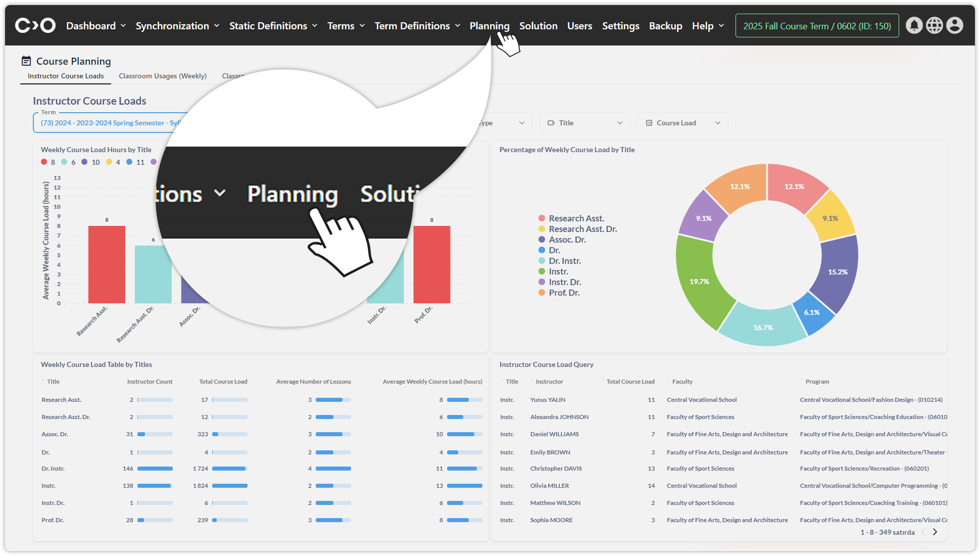Toggle the red '8' legend series

click(x=48, y=162)
